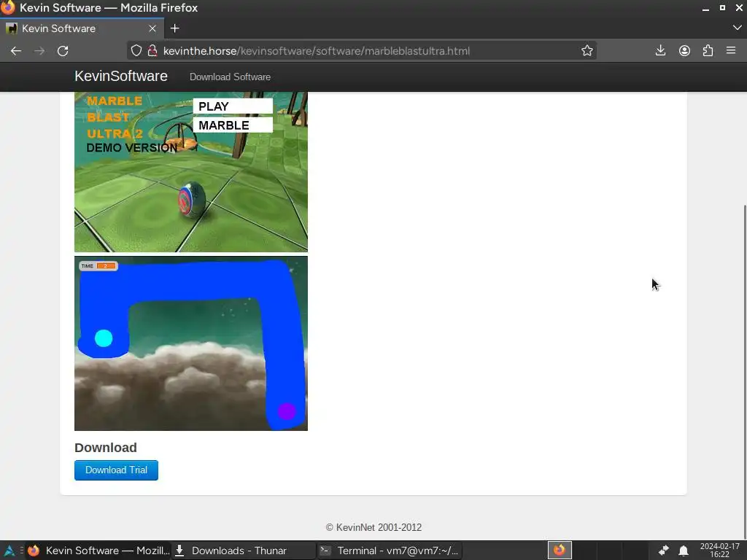Open the Download Software nav link
747x560 pixels.
(x=230, y=77)
